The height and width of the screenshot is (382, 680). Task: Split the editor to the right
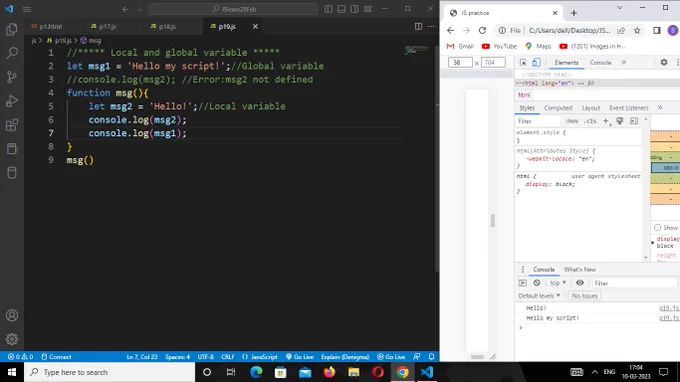coord(418,26)
